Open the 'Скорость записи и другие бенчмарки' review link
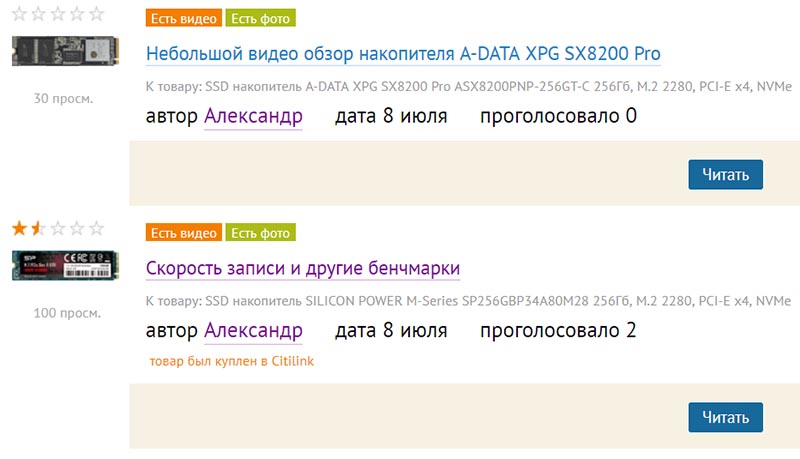 (x=303, y=268)
